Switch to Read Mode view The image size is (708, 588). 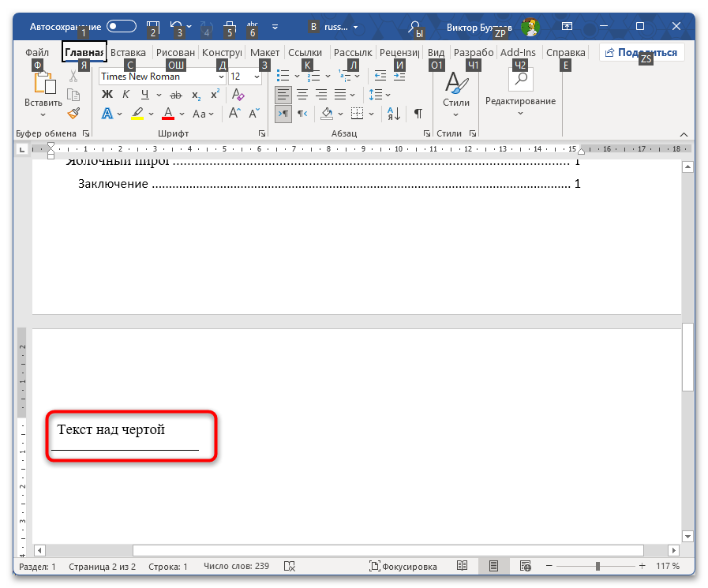point(462,566)
